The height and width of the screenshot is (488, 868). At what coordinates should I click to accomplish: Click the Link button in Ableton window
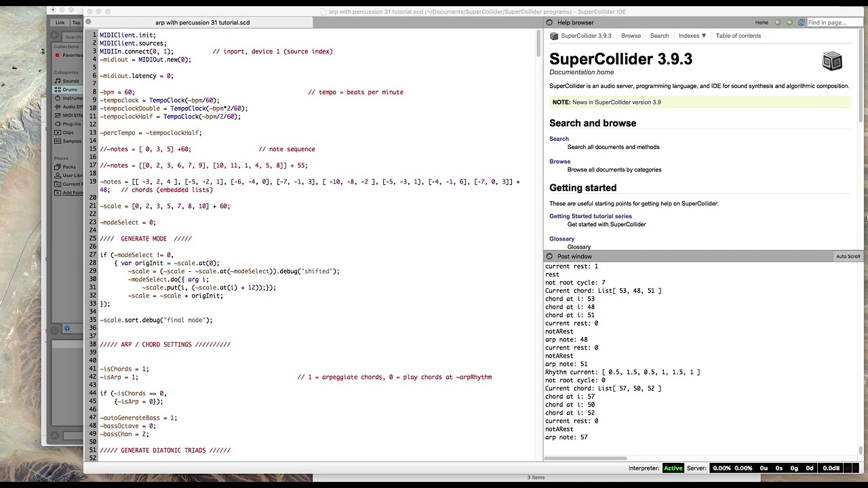click(x=60, y=22)
